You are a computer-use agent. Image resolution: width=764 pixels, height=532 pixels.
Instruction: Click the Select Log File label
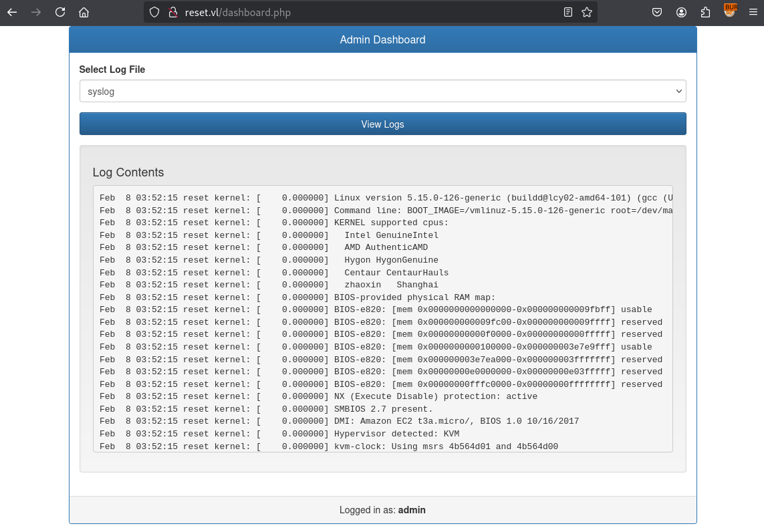112,70
